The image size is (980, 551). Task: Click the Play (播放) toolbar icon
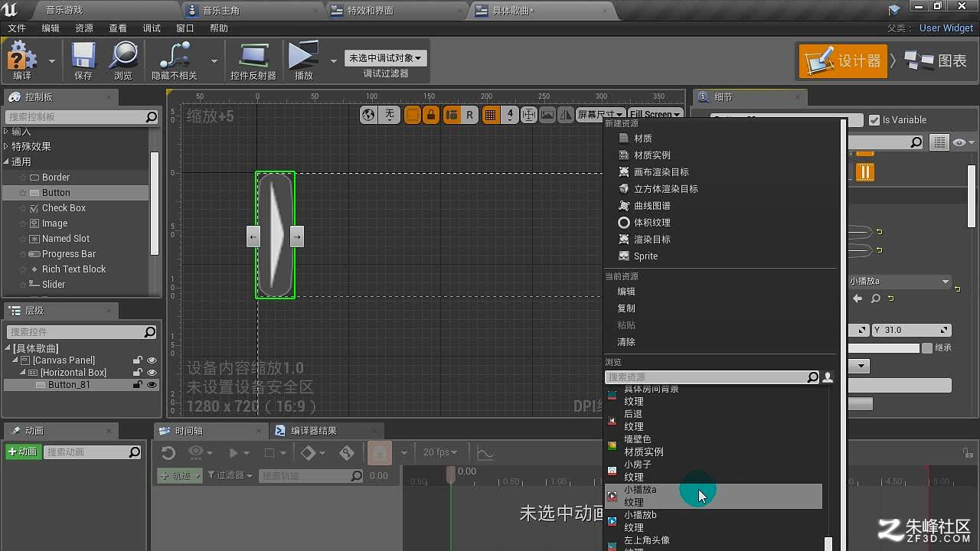pos(304,60)
